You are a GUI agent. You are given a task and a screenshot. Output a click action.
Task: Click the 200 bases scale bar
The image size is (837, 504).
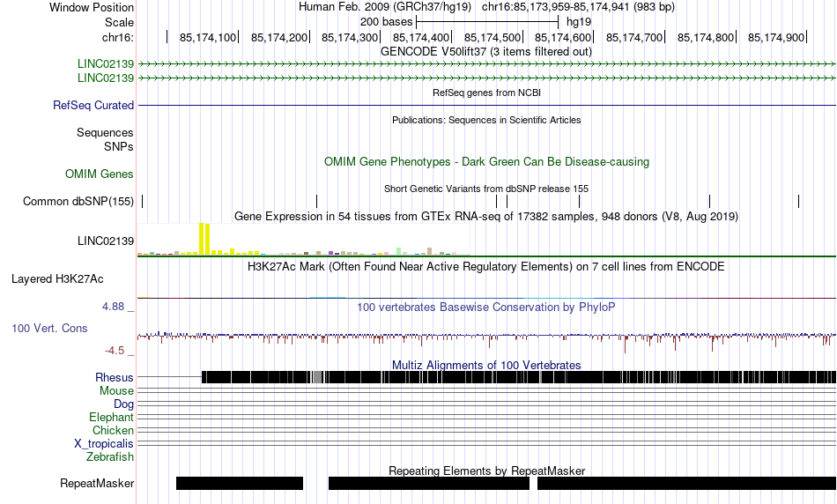pyautogui.click(x=487, y=22)
